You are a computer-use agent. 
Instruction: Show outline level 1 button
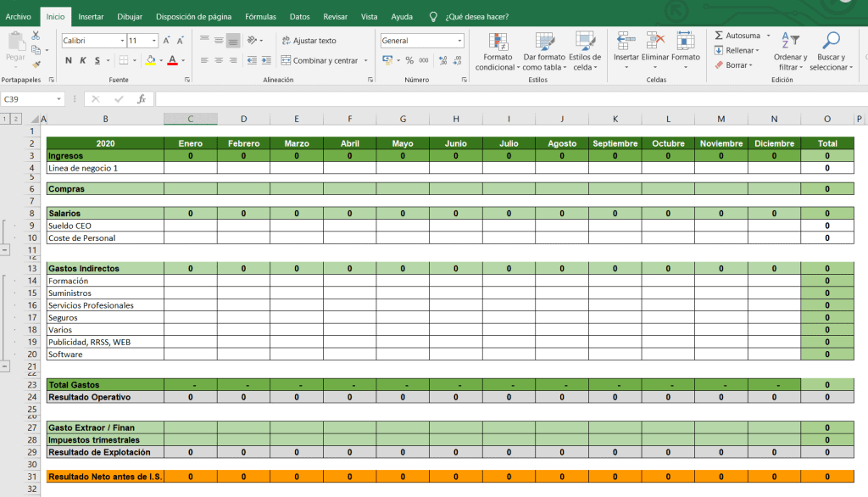pos(4,119)
